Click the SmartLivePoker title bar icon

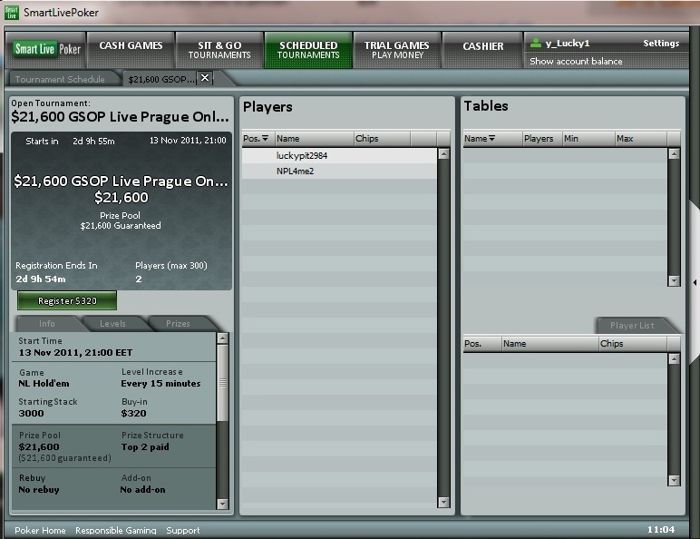tap(11, 13)
